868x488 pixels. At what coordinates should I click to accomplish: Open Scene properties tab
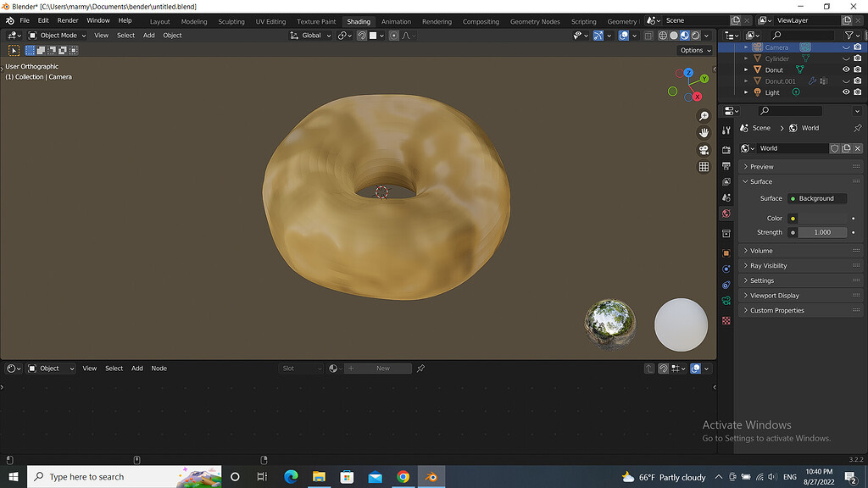[x=726, y=197]
